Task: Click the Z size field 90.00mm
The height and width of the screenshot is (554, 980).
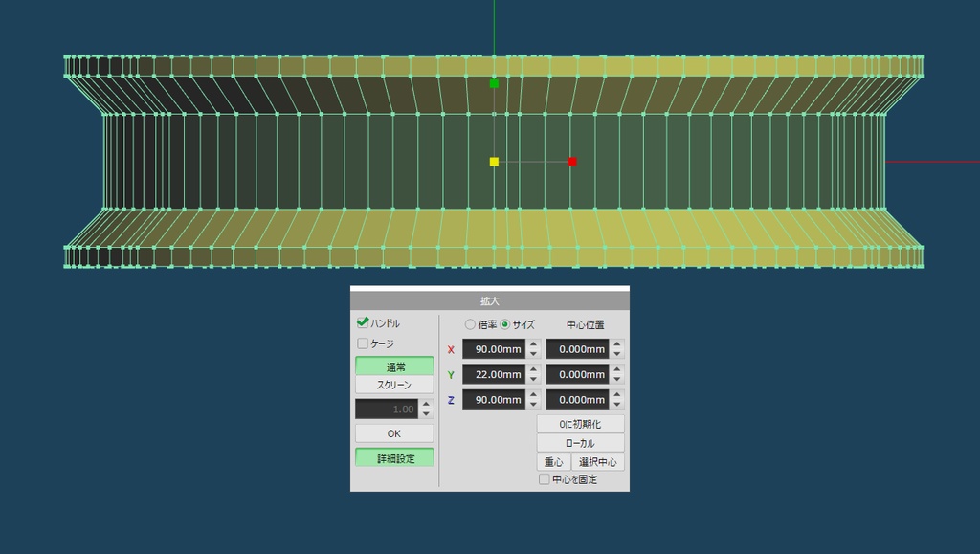Action: pyautogui.click(x=494, y=400)
